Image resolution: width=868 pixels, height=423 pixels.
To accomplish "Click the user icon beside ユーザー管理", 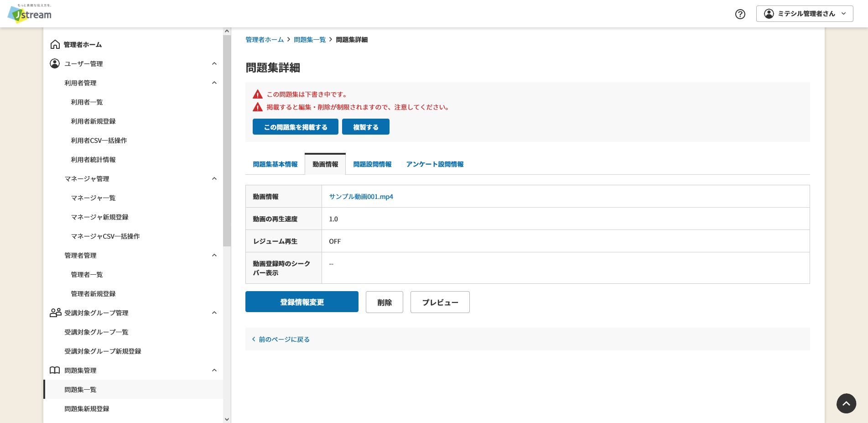I will 55,63.
